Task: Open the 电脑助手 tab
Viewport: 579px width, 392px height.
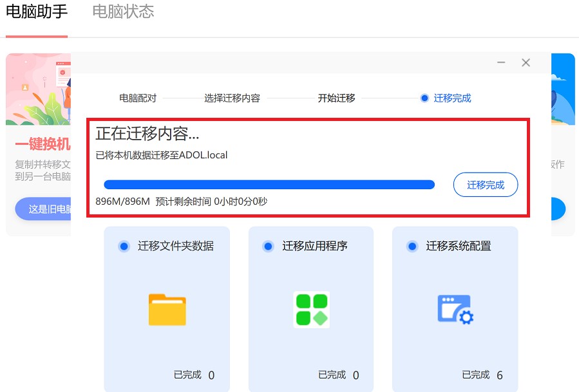Action: [37, 12]
